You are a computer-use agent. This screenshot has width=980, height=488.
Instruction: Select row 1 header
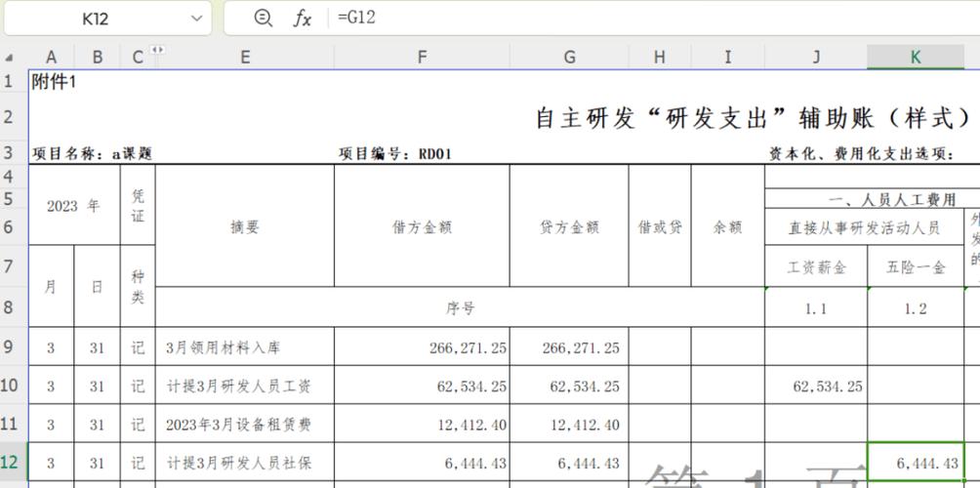(9, 81)
